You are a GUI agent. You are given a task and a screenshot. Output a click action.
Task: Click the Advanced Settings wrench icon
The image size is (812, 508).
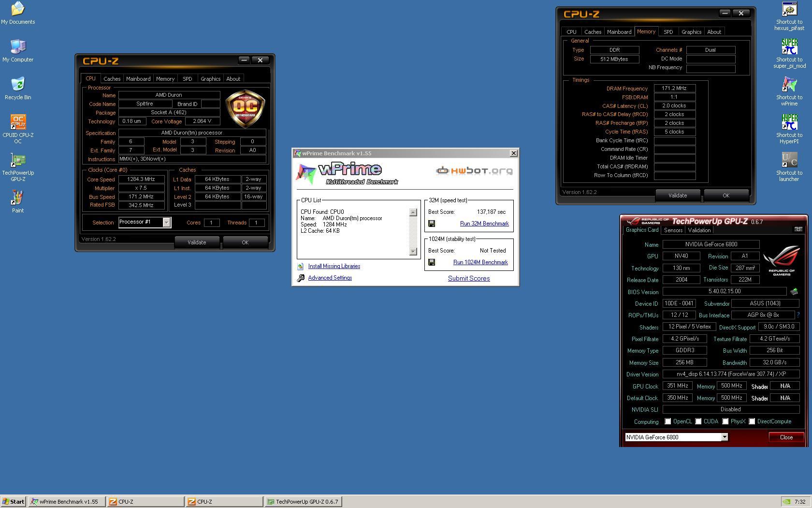click(301, 278)
